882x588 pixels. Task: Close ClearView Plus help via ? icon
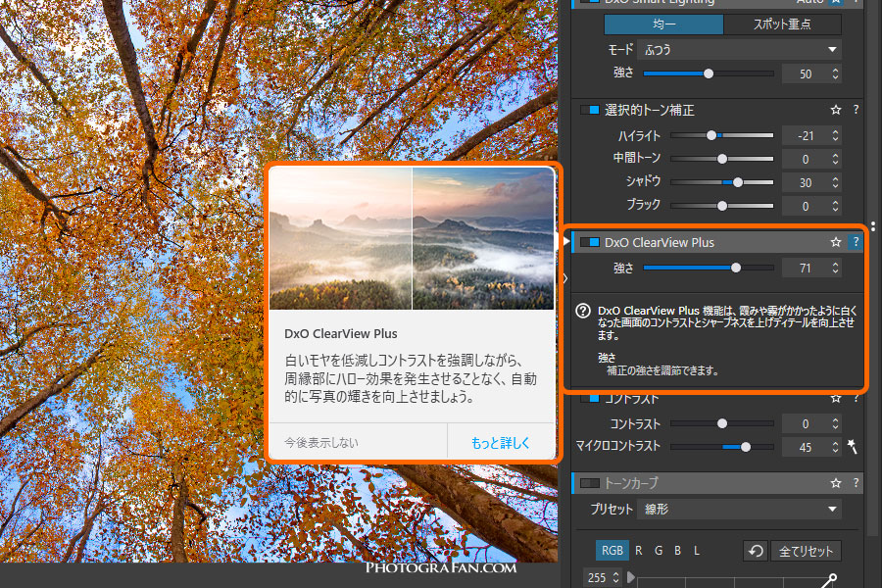tap(856, 242)
